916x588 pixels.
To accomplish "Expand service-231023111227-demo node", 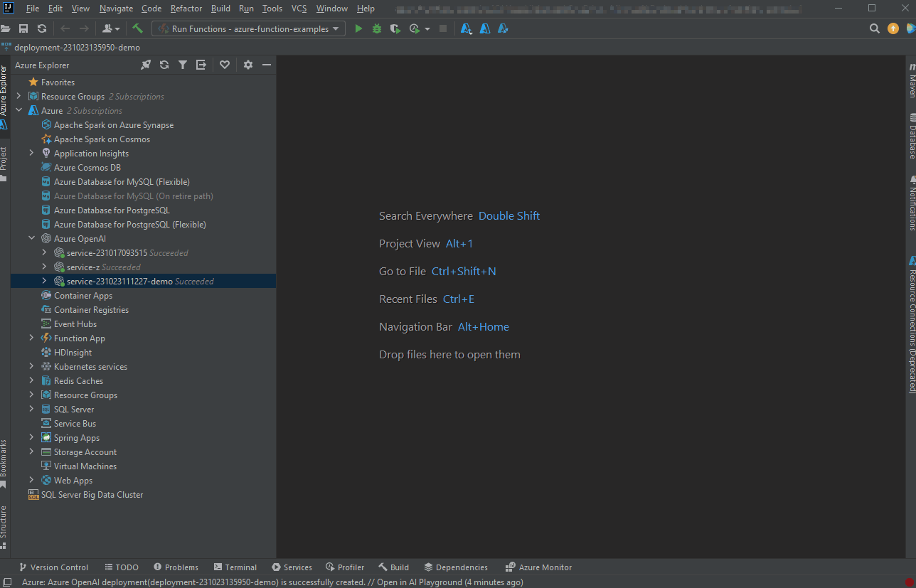I will click(x=44, y=281).
